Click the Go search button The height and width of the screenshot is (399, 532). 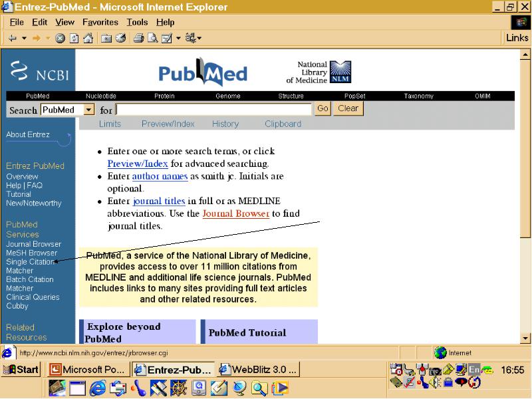[x=323, y=108]
